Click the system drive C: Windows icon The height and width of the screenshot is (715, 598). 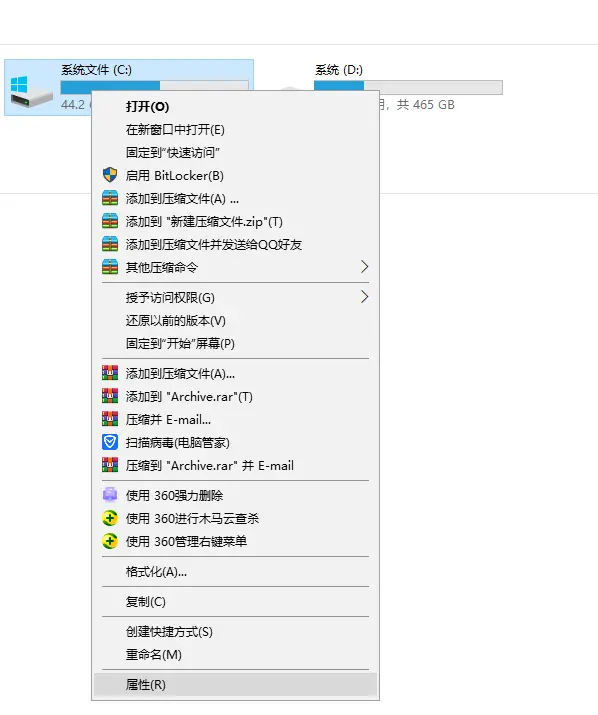click(30, 91)
